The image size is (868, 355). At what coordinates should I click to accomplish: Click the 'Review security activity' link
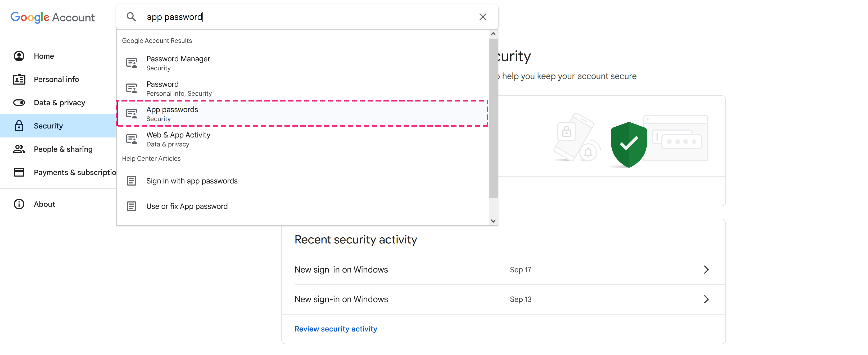click(336, 329)
